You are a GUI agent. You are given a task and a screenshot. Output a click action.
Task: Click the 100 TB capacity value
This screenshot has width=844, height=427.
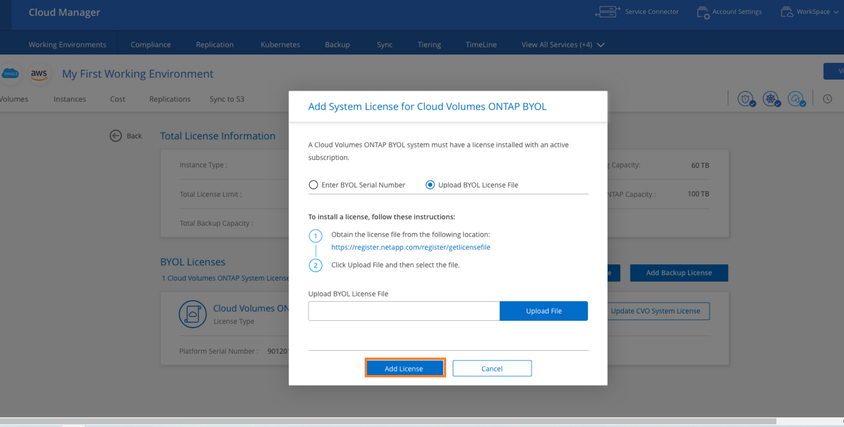click(699, 194)
